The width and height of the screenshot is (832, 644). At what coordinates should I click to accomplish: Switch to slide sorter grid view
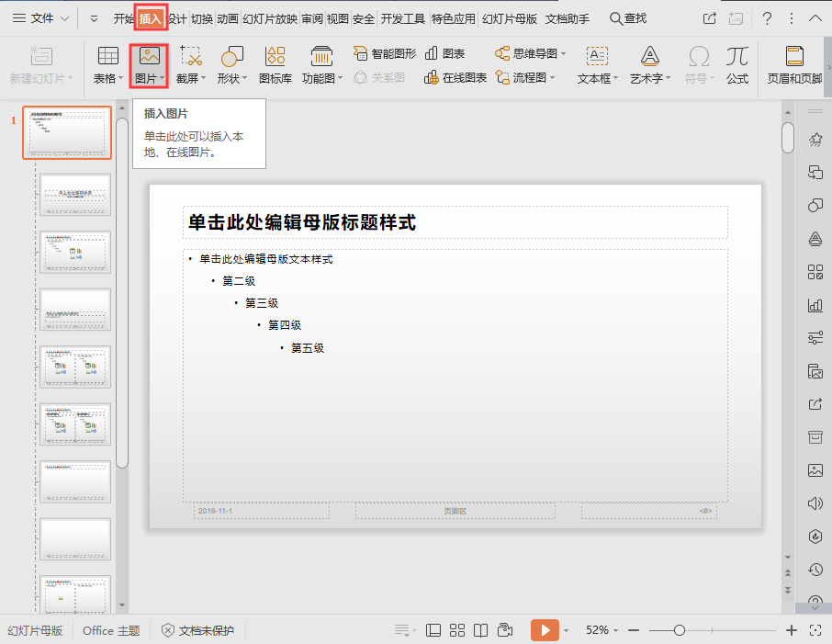click(457, 630)
